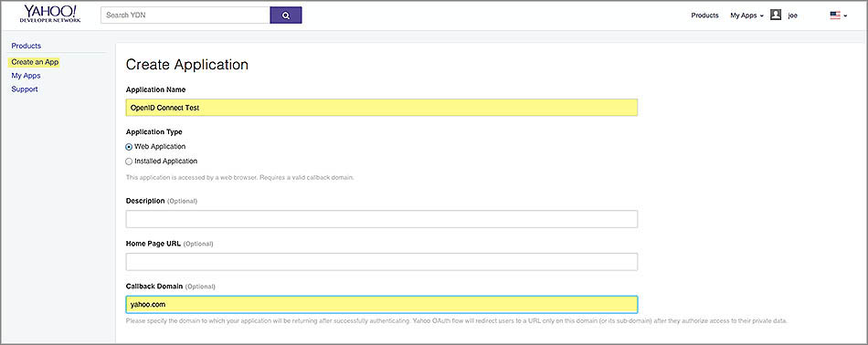
Task: Go to My Apps in sidebar
Action: pyautogui.click(x=26, y=76)
